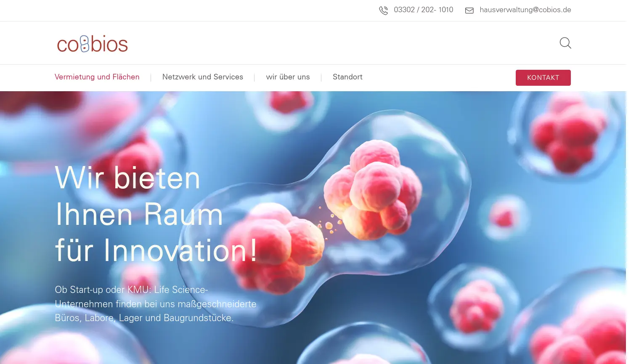Click the 'für Innovation!' headline line
This screenshot has height=364, width=631.
tap(156, 251)
